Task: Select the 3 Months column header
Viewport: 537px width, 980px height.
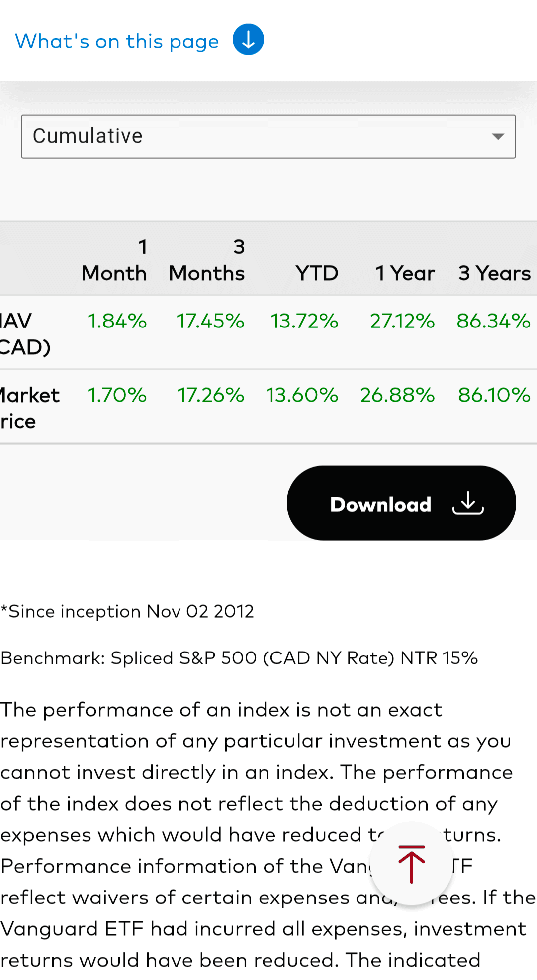Action: 207,260
